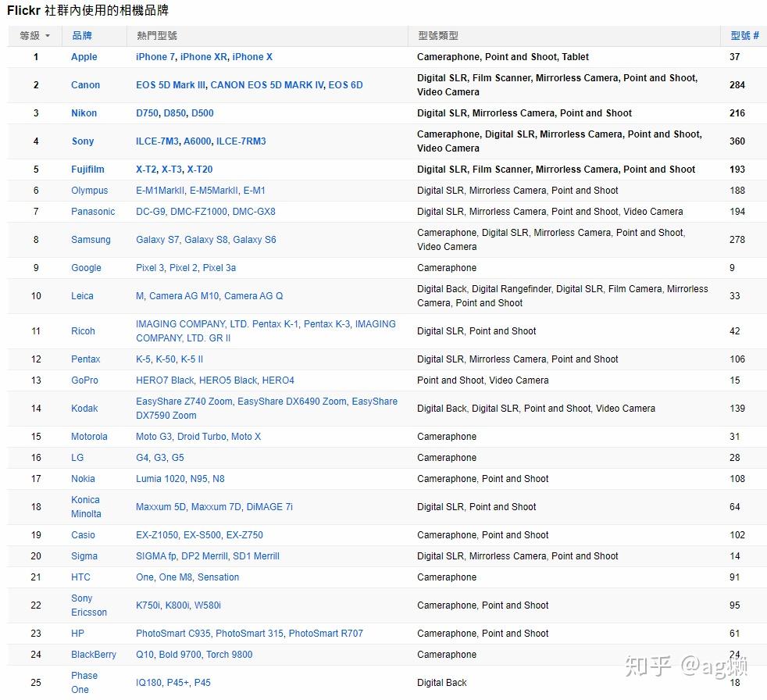Sort table by 型號 # column header
Screen dimensions: 767x700
[x=744, y=36]
